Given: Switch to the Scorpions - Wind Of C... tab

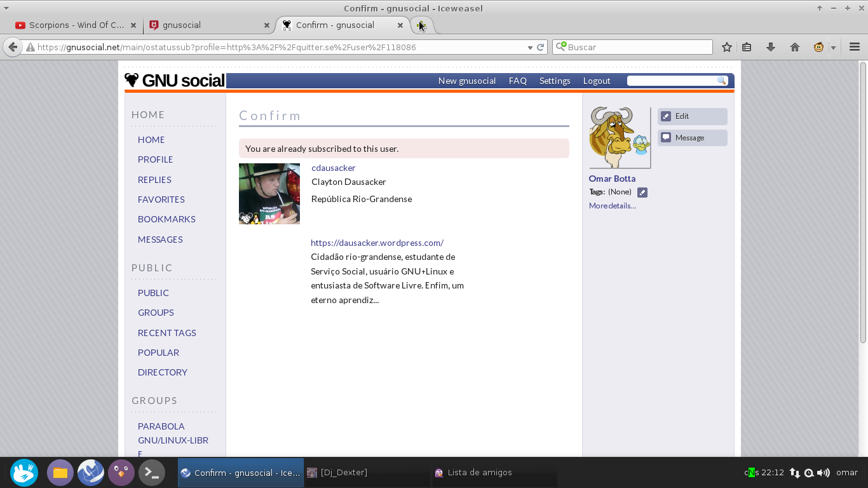Looking at the screenshot, I should tap(76, 25).
